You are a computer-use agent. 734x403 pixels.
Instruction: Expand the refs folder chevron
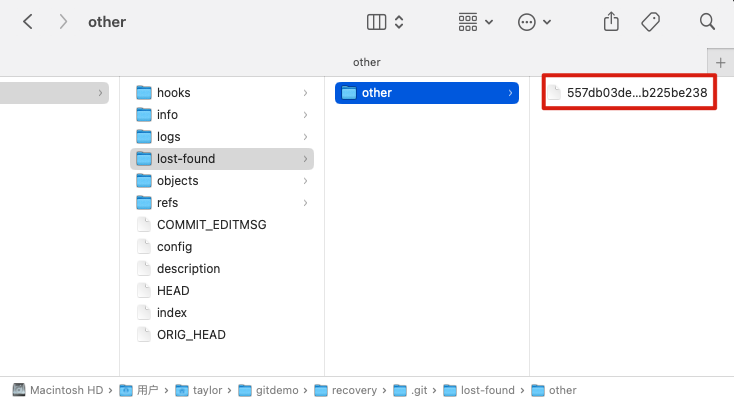click(x=305, y=203)
